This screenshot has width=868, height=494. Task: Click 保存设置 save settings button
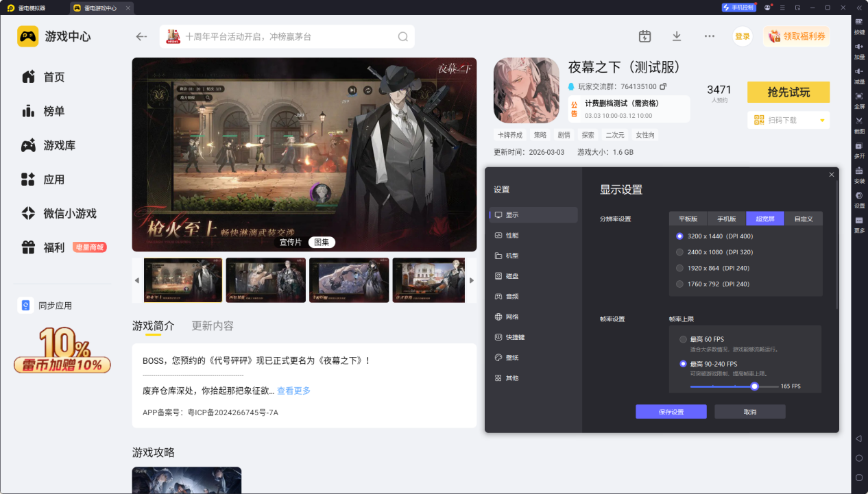tap(671, 412)
